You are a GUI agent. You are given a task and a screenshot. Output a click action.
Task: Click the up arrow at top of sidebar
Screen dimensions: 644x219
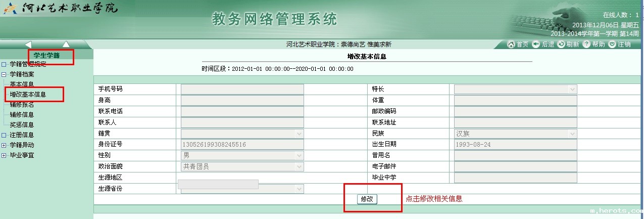[66, 45]
